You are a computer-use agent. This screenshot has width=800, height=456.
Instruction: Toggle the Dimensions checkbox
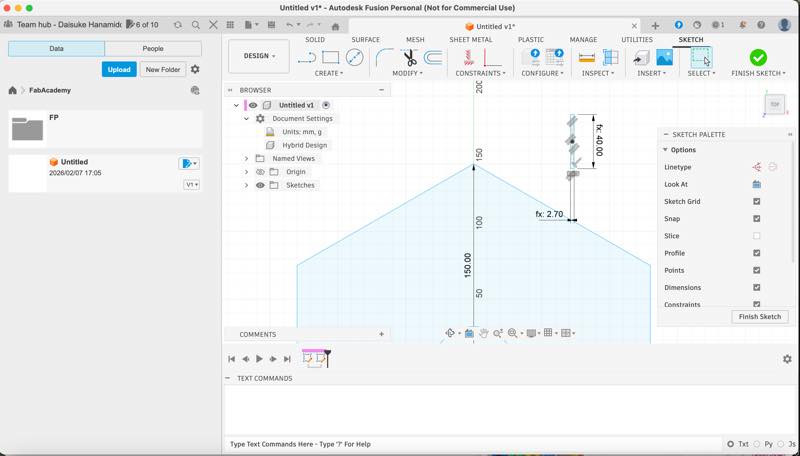click(x=757, y=288)
